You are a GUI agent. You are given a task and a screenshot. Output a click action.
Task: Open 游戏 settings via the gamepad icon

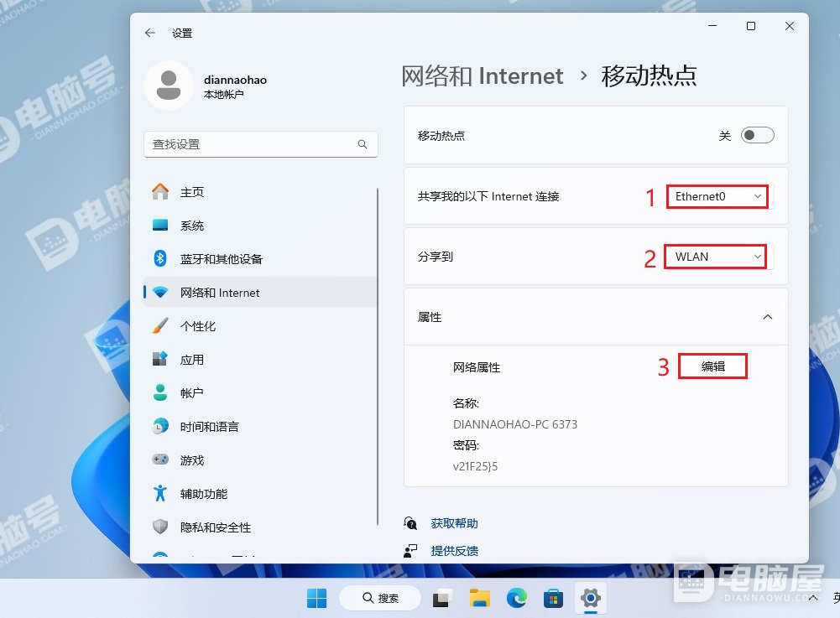point(159,460)
